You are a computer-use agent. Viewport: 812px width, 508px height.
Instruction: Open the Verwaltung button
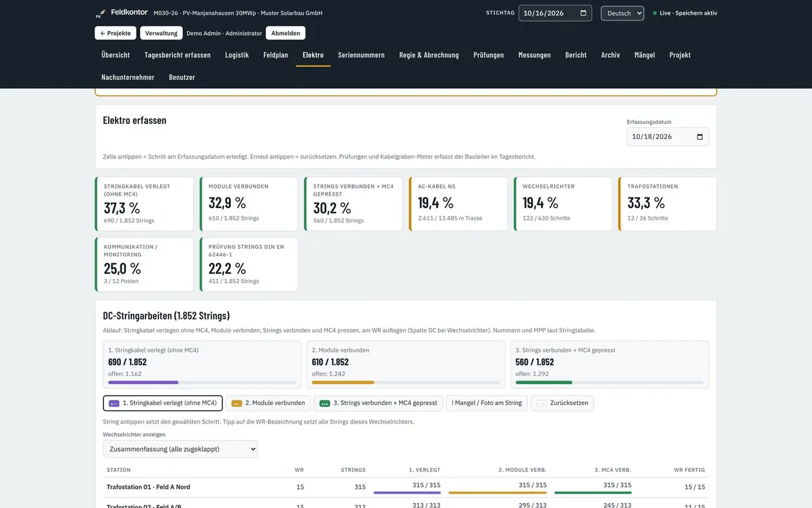pyautogui.click(x=161, y=33)
